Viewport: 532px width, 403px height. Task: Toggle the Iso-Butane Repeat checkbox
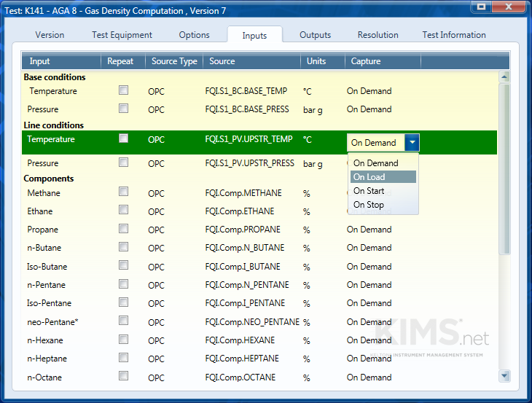coord(123,265)
